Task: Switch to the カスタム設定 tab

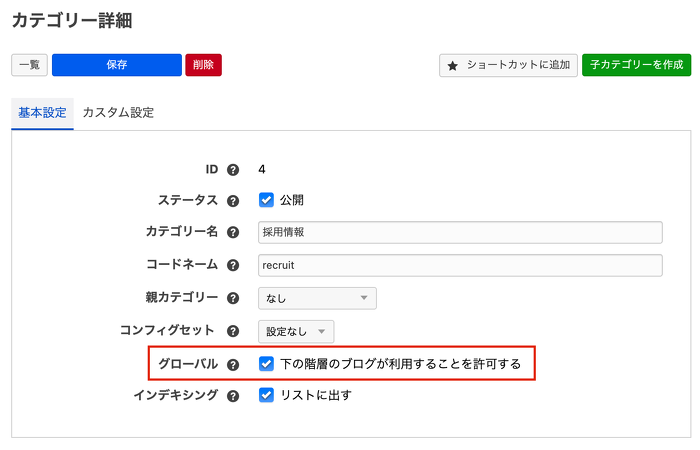Action: tap(118, 113)
